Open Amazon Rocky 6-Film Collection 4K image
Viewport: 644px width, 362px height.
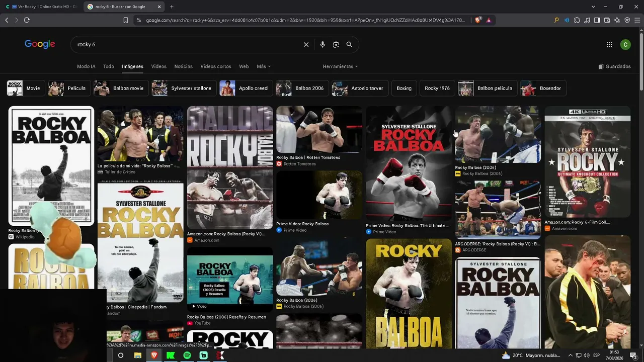point(587,161)
